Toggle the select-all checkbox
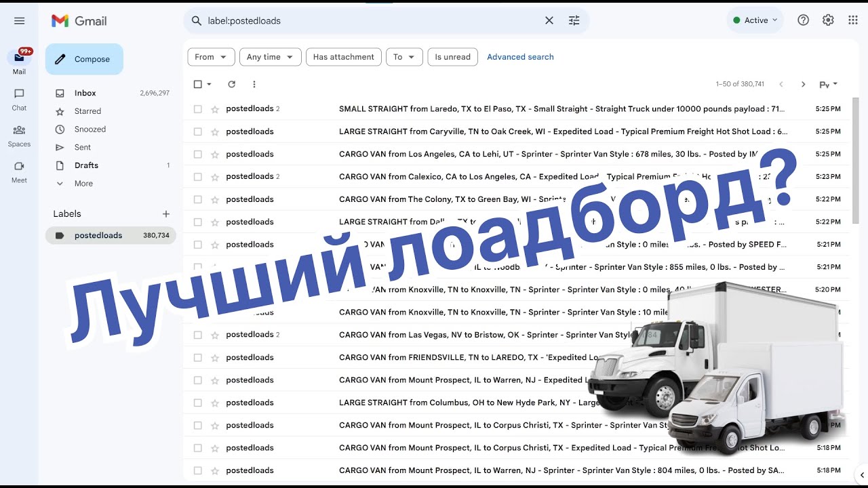Screen dimensions: 868x488 click(198, 84)
